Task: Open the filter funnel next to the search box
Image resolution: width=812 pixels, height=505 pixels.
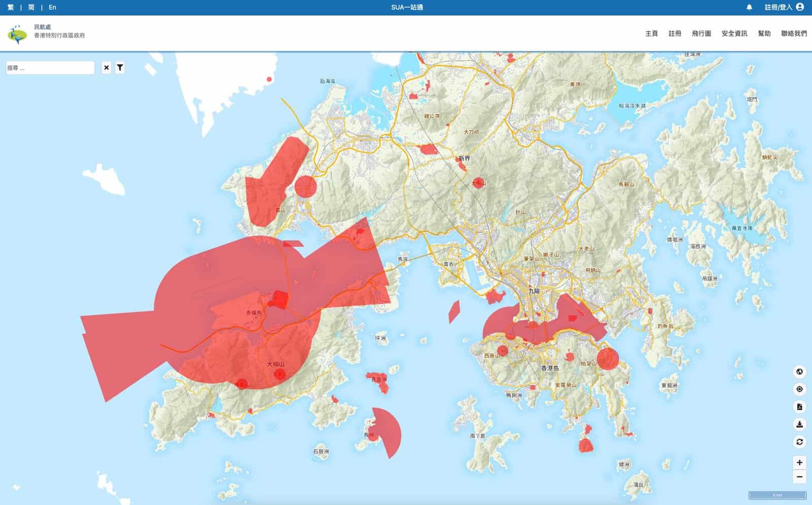Action: coord(120,68)
